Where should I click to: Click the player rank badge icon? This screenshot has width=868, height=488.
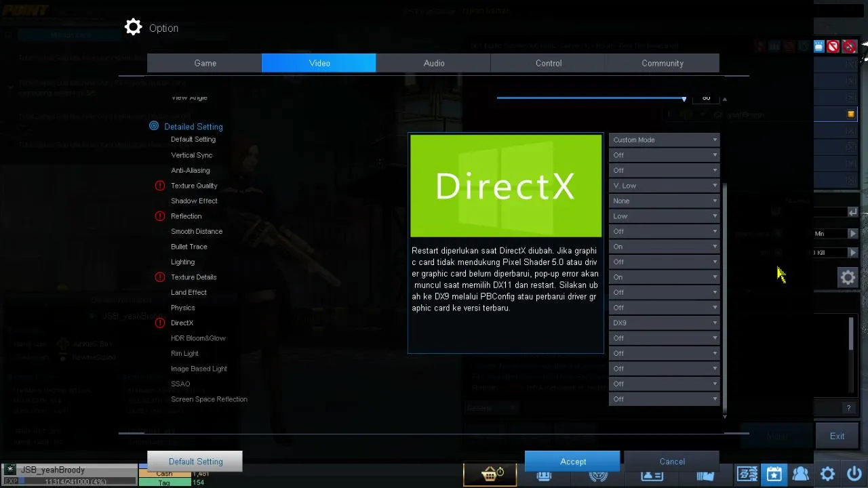pos(10,470)
